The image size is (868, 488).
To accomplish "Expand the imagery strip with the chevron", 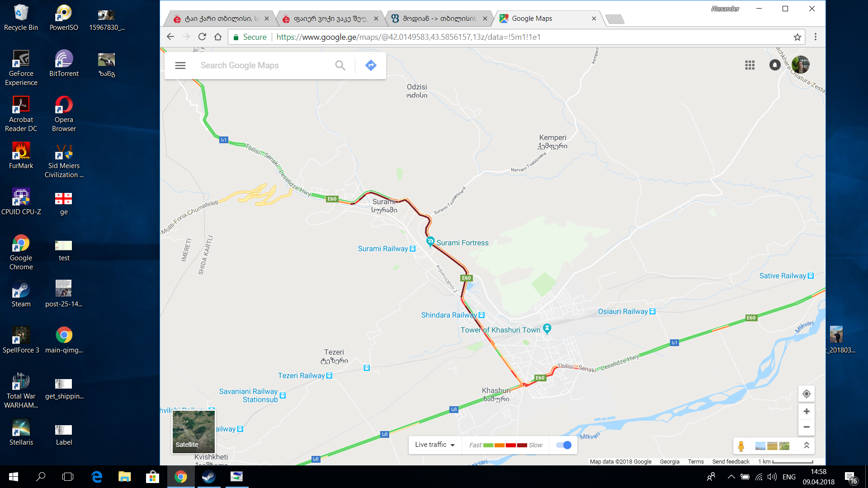I will pos(807,446).
